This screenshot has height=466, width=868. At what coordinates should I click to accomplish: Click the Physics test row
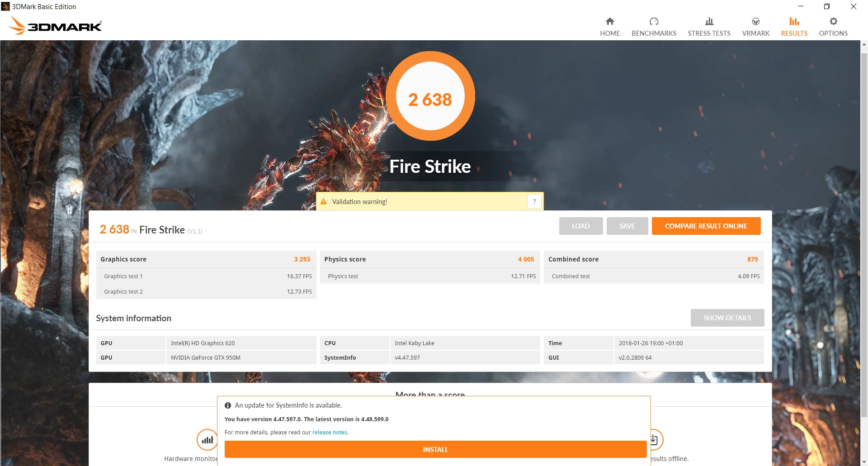430,276
